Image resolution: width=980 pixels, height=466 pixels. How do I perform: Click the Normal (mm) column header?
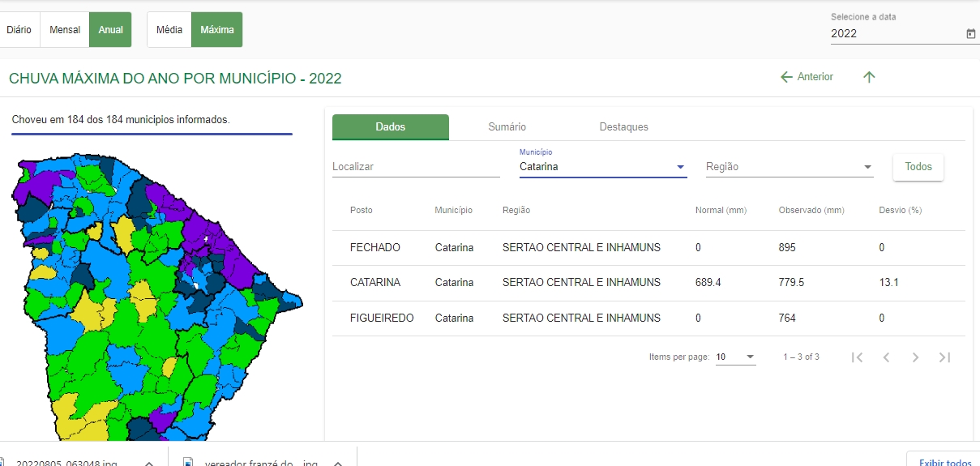click(721, 211)
